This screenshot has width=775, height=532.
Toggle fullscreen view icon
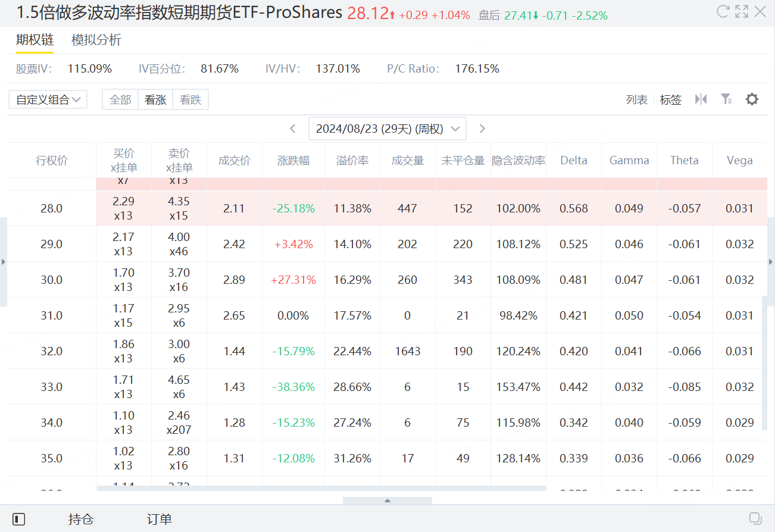coord(742,11)
